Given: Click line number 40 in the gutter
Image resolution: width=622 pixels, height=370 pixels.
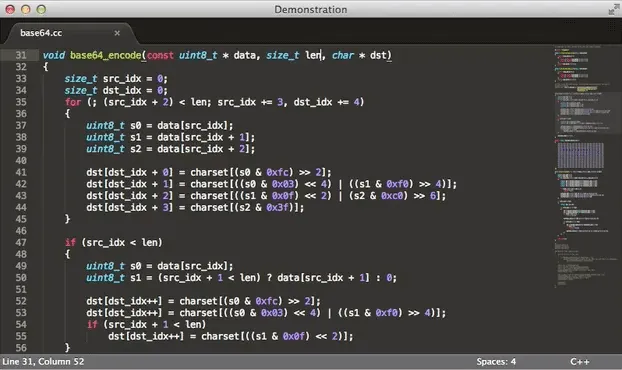Looking at the screenshot, I should click(x=21, y=161).
